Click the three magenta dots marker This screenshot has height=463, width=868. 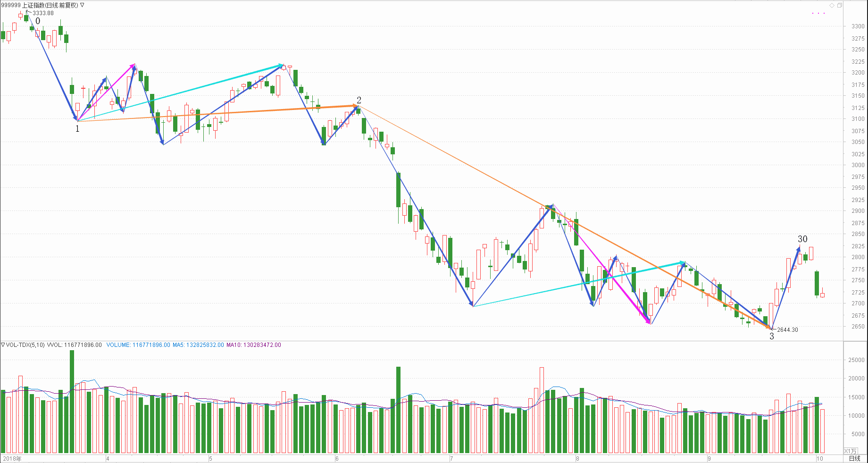pos(818,13)
